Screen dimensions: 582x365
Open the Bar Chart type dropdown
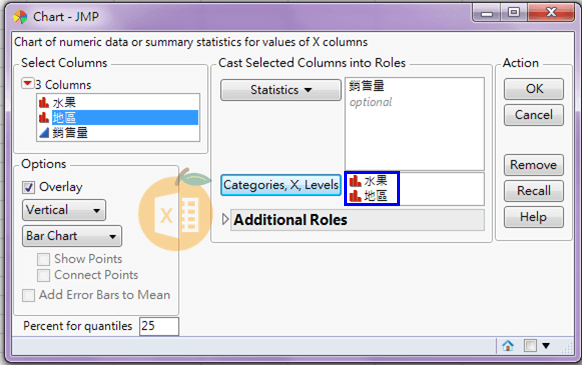[x=72, y=236]
